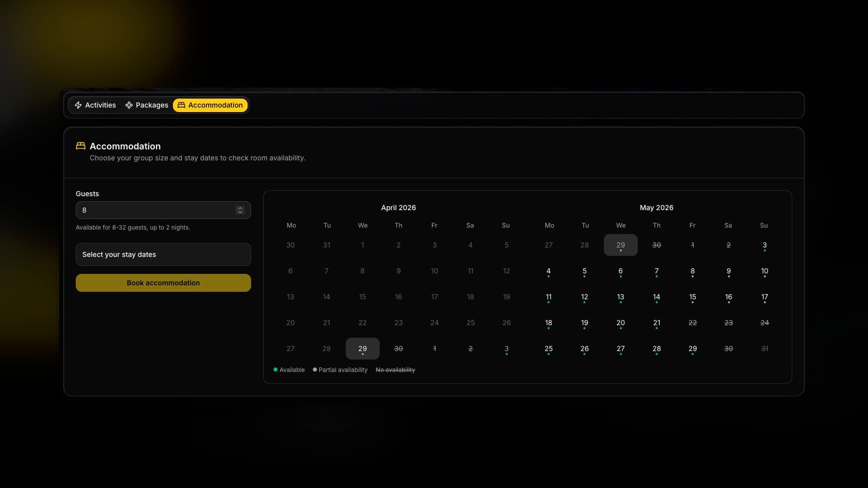The image size is (868, 488).
Task: Open the 'Select your stay dates' field
Action: click(x=163, y=254)
